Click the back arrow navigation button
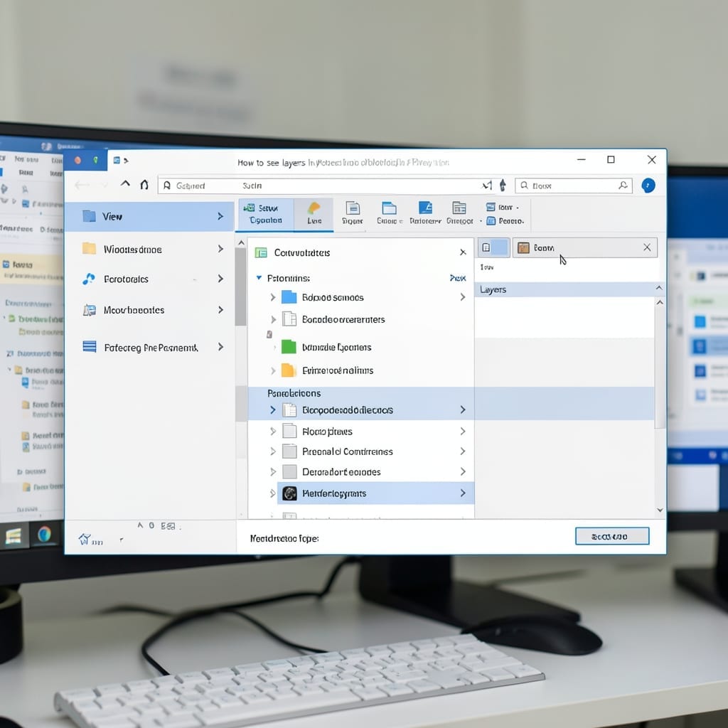This screenshot has width=728, height=728. pos(82,186)
